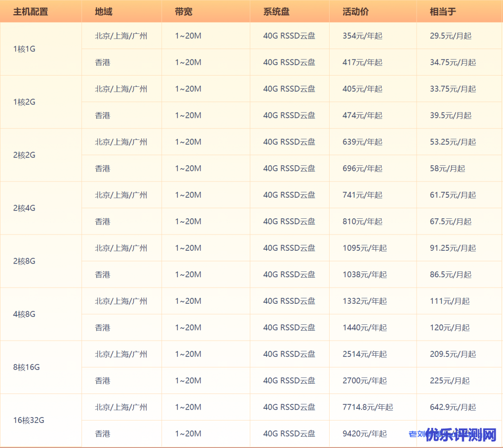Click the 7714.8元/年起 price
The width and height of the screenshot is (503, 448).
tap(368, 407)
